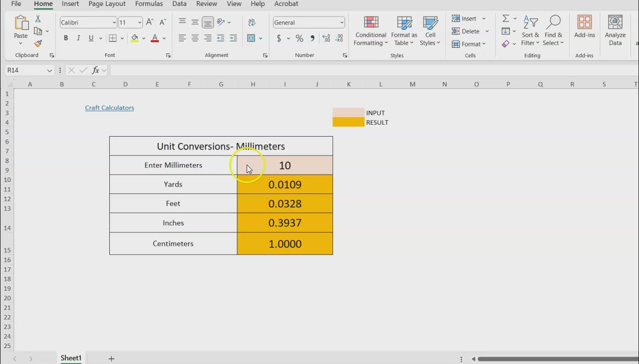Image resolution: width=639 pixels, height=364 pixels.
Task: Click Increase Font Size icon
Action: (x=150, y=22)
